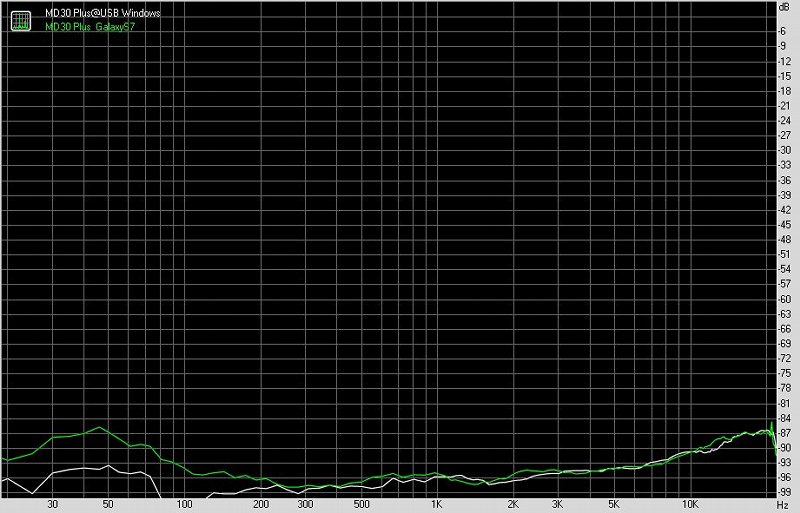Image resolution: width=800 pixels, height=513 pixels.
Task: Click the 300 frequency axis label
Action: pos(304,504)
